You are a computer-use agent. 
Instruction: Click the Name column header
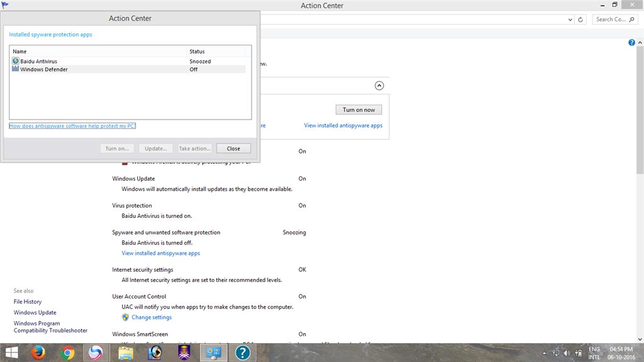click(99, 52)
